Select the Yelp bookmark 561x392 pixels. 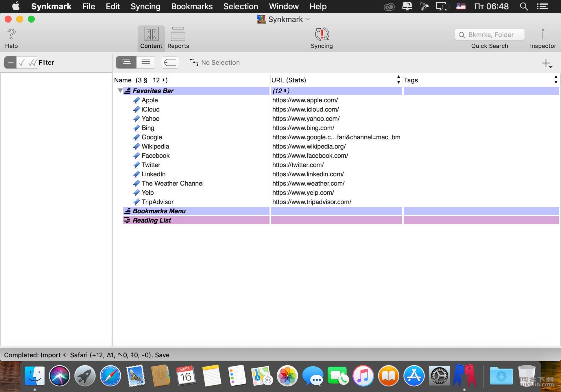pyautogui.click(x=148, y=193)
